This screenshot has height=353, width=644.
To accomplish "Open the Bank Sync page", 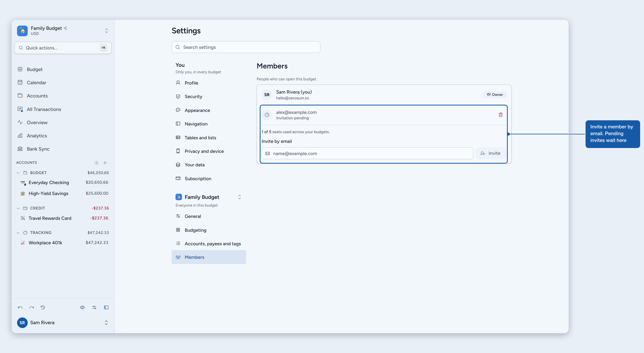I will [63, 149].
